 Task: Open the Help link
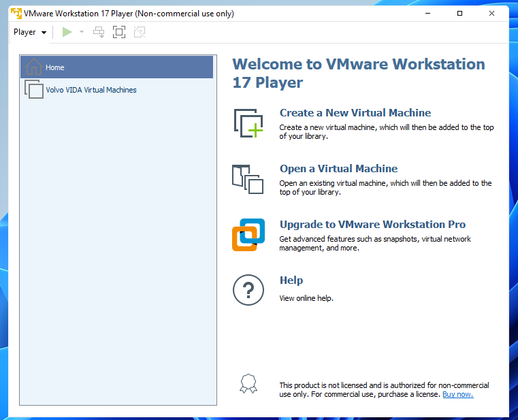(291, 280)
